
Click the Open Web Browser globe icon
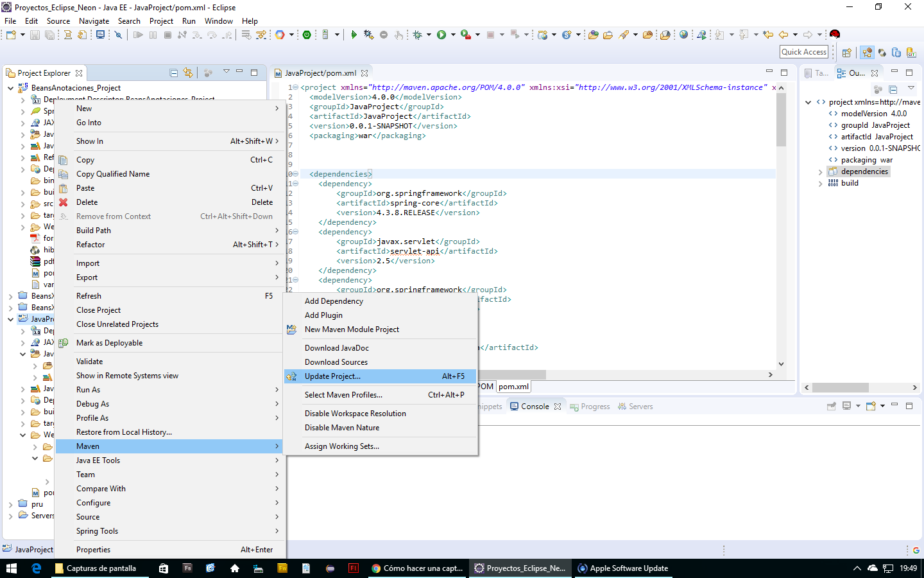(x=683, y=35)
